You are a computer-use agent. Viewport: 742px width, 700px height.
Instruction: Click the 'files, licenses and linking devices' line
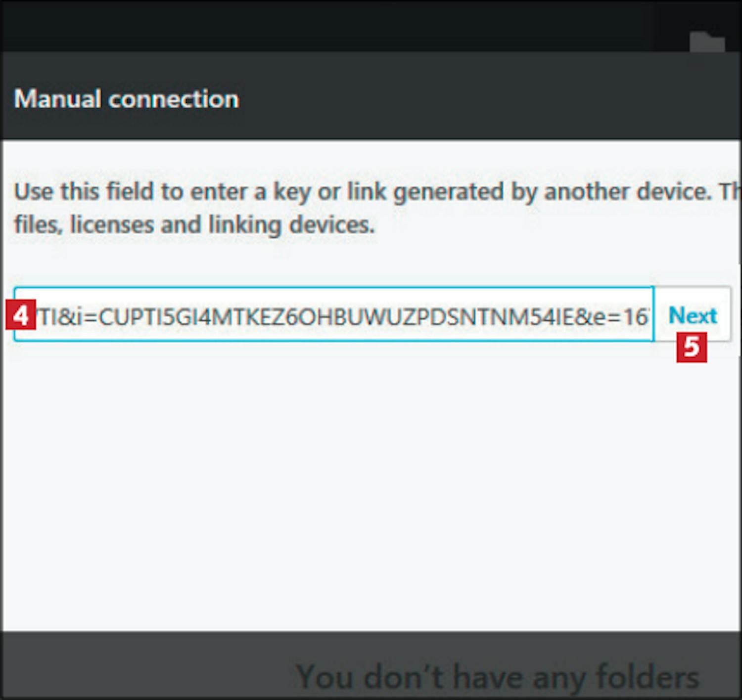pyautogui.click(x=194, y=225)
